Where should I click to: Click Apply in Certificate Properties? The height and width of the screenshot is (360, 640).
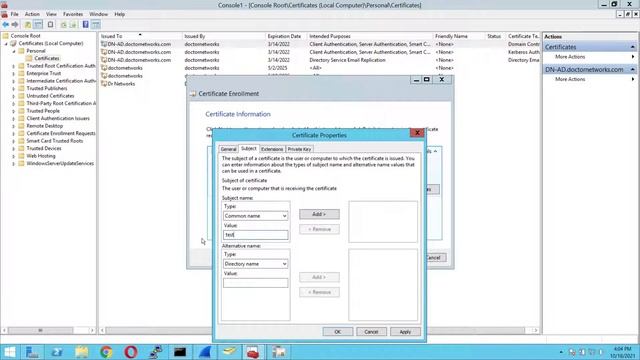coord(405,332)
